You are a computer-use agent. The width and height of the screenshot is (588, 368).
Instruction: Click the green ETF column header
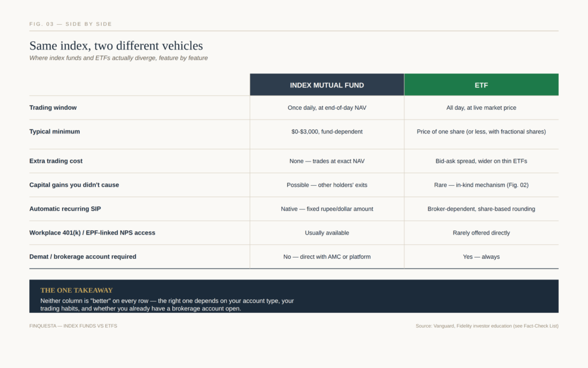482,85
